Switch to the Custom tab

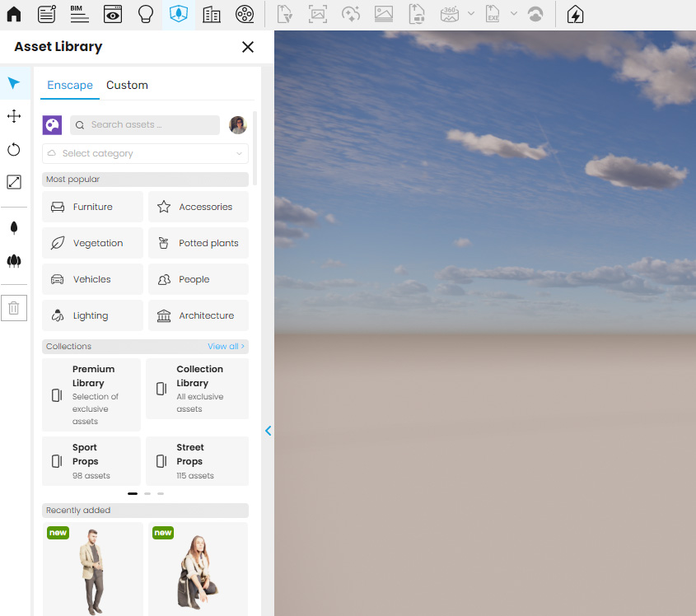pyautogui.click(x=127, y=85)
